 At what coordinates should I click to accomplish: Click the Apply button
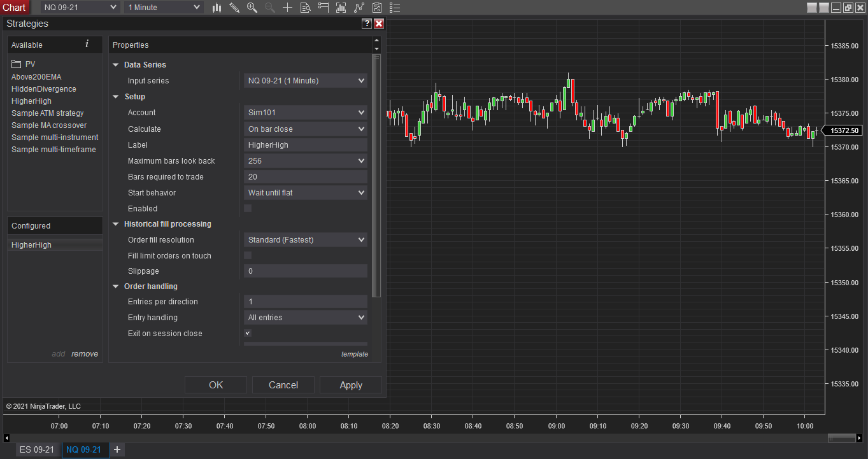point(351,385)
